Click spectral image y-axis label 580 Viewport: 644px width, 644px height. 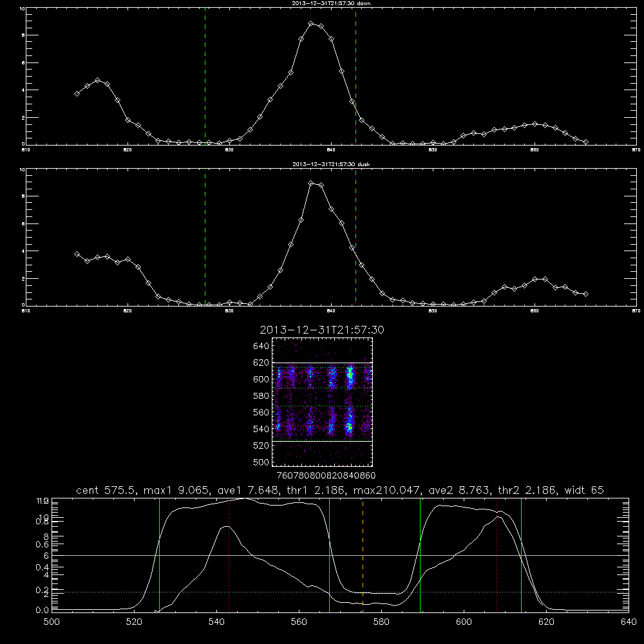click(261, 396)
